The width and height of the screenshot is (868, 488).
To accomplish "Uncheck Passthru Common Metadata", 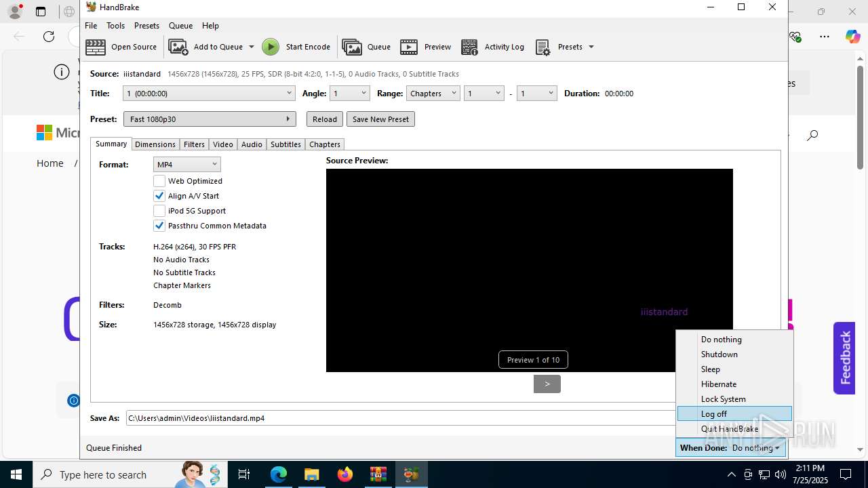I will [159, 226].
